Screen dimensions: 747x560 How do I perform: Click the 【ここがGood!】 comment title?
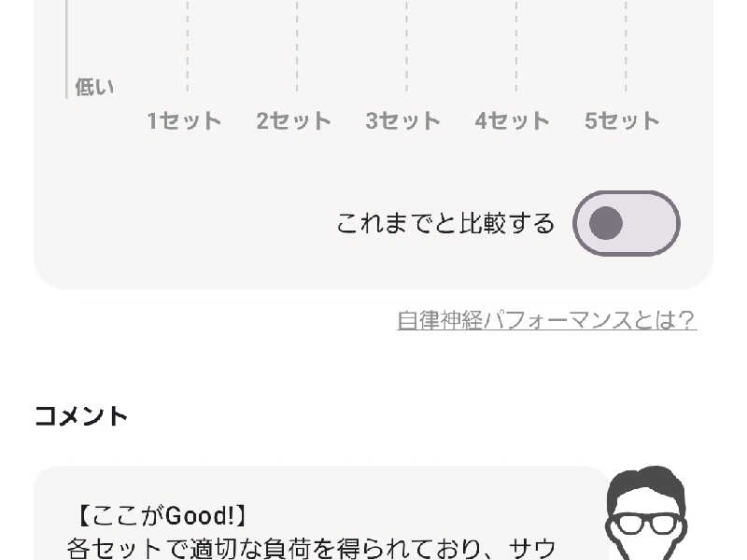162,516
